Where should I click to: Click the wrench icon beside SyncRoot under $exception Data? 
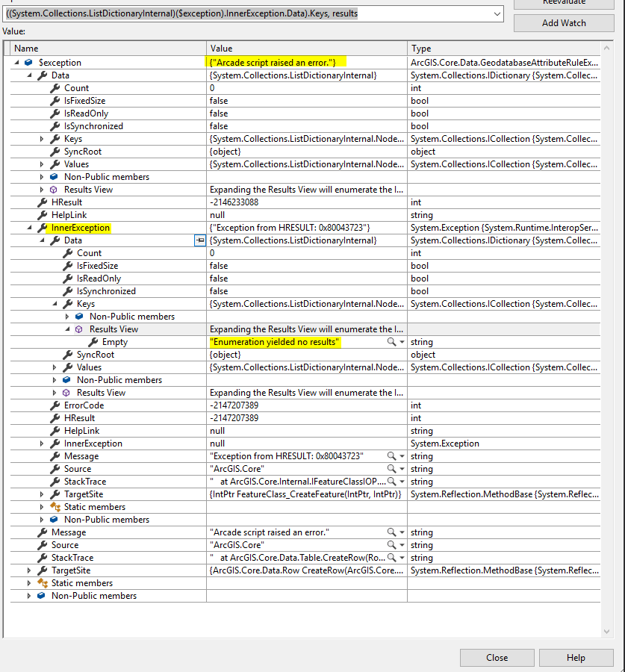coord(55,152)
